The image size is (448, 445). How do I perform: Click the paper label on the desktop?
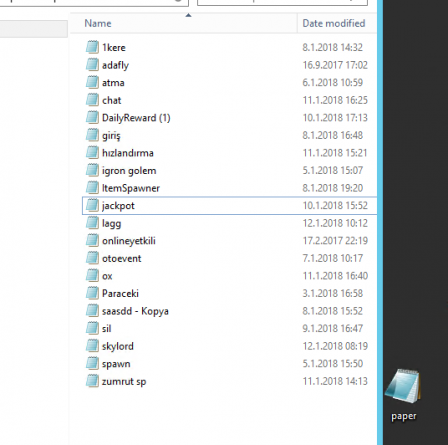404,417
